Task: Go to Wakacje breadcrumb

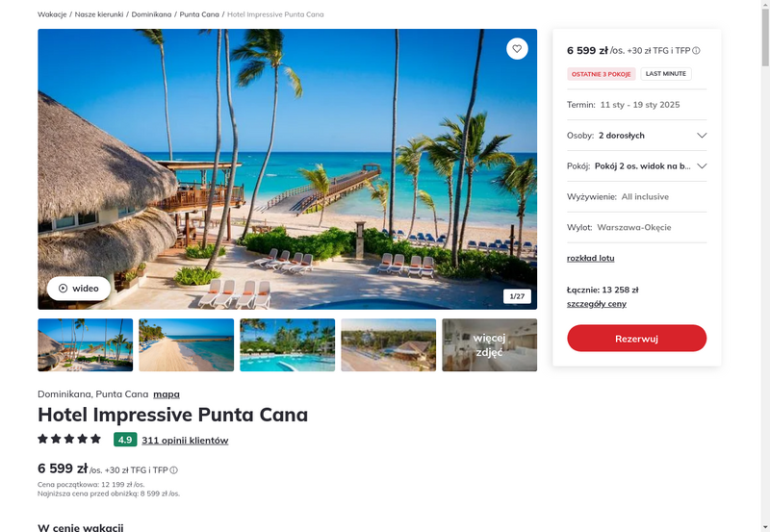Action: (x=52, y=14)
